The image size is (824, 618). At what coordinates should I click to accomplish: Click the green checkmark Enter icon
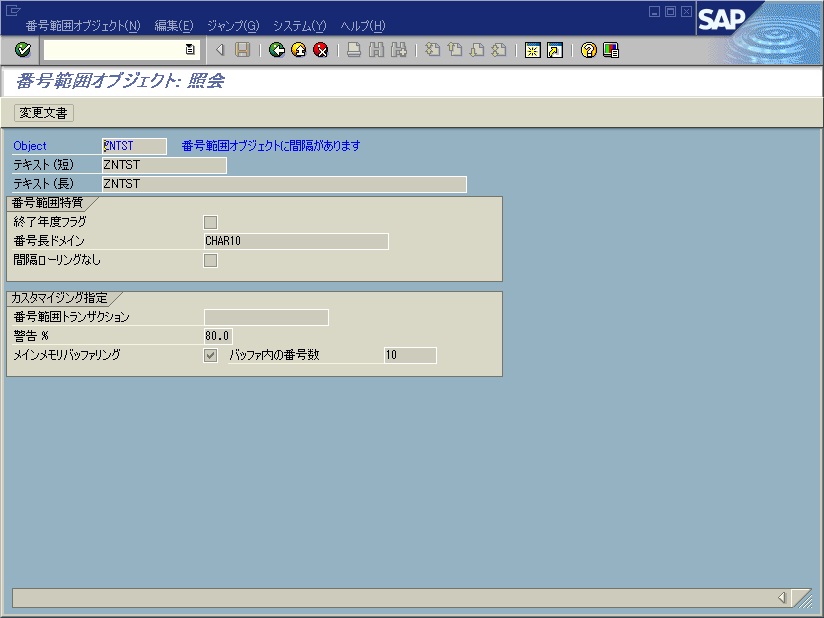tap(23, 50)
